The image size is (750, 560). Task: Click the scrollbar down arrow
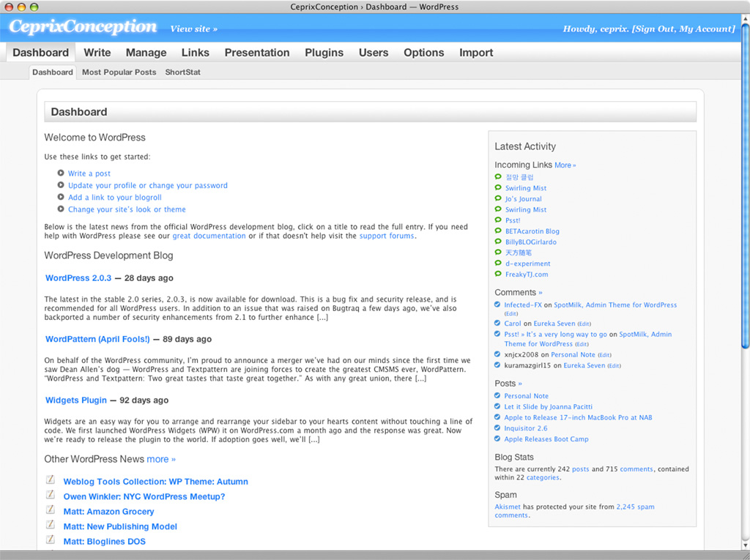coord(745,545)
